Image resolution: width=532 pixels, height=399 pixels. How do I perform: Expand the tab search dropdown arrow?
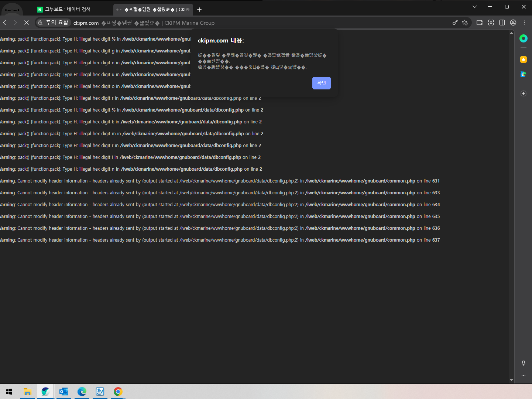coord(475,7)
